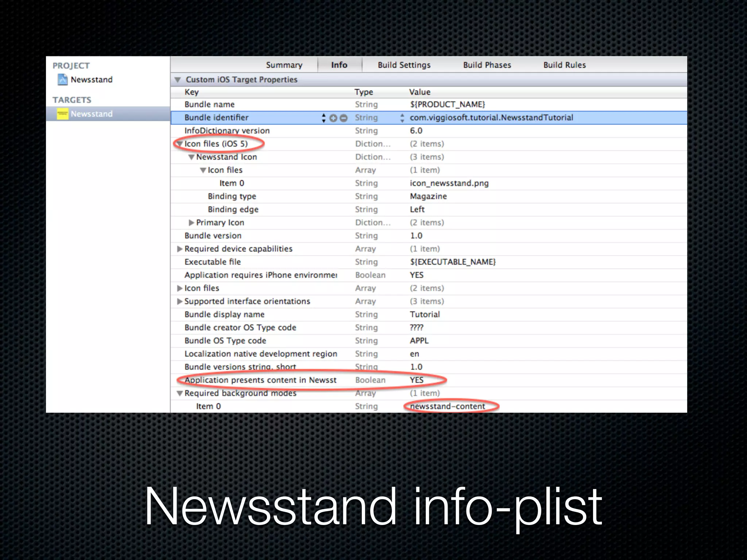Click ???? creator code value
The width and height of the screenshot is (747, 560).
tap(417, 328)
